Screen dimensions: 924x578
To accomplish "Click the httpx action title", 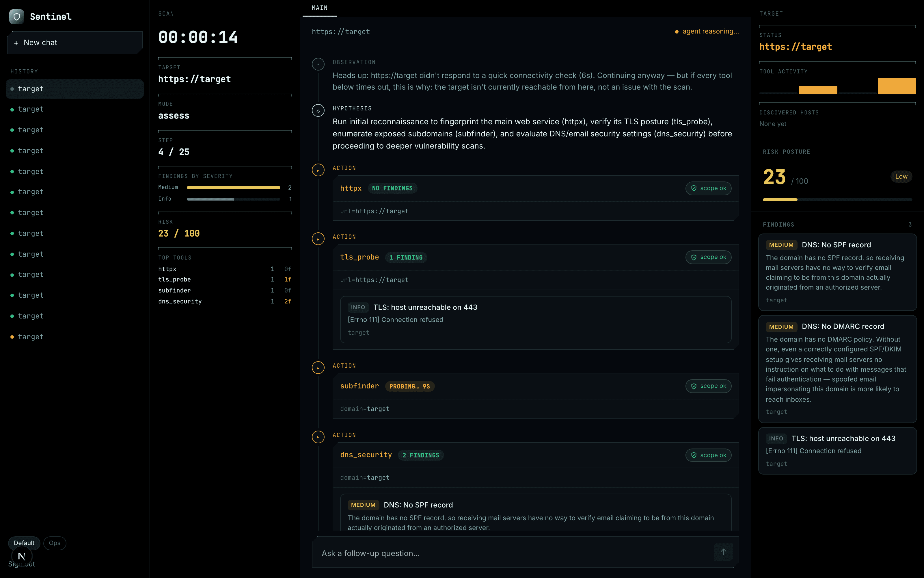I will tap(351, 188).
